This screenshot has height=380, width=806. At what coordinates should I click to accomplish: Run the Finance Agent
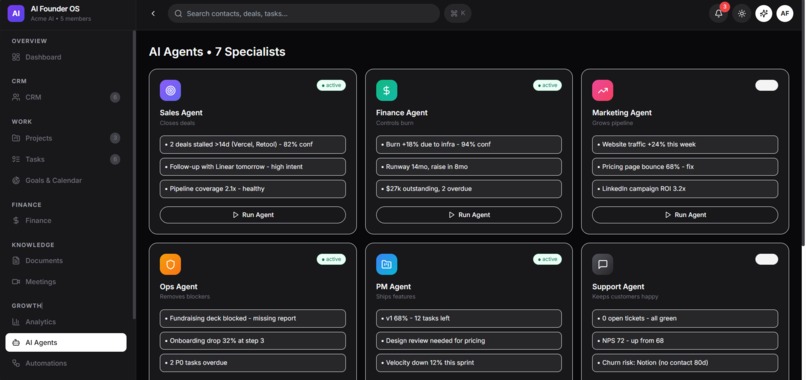click(x=469, y=215)
